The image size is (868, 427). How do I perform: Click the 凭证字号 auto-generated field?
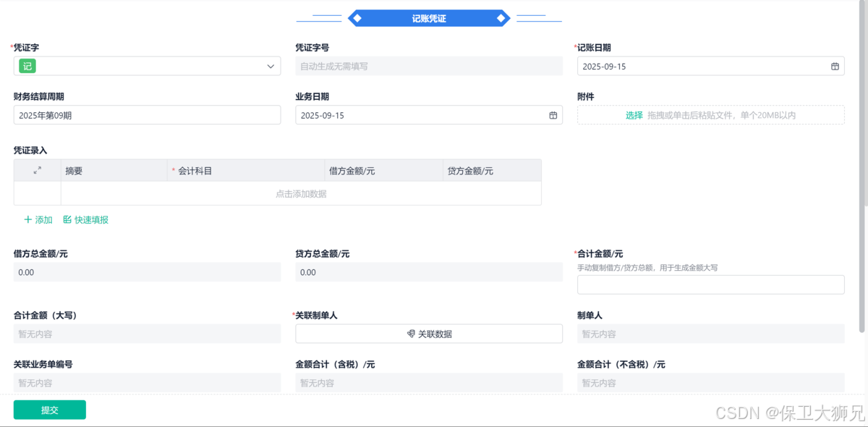click(x=429, y=67)
